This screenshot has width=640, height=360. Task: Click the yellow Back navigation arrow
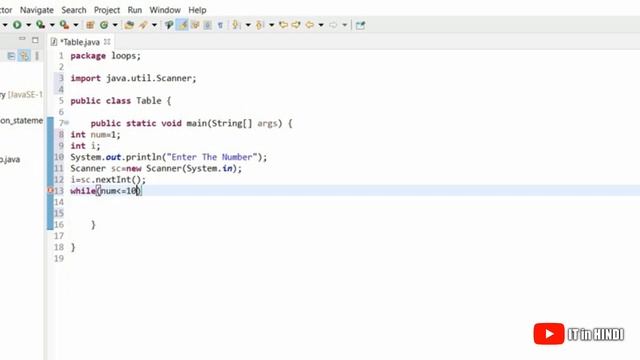tap(310, 25)
